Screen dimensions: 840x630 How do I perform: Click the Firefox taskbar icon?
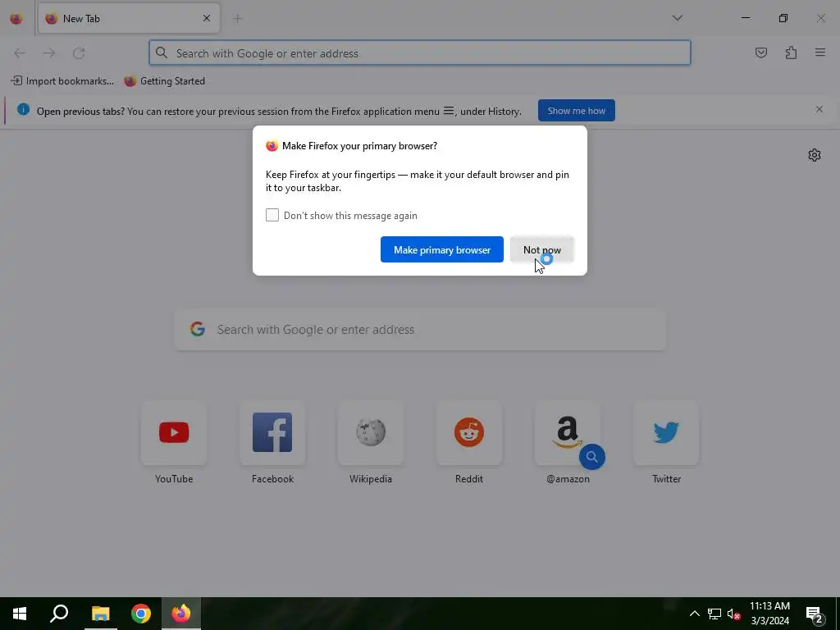(x=181, y=614)
